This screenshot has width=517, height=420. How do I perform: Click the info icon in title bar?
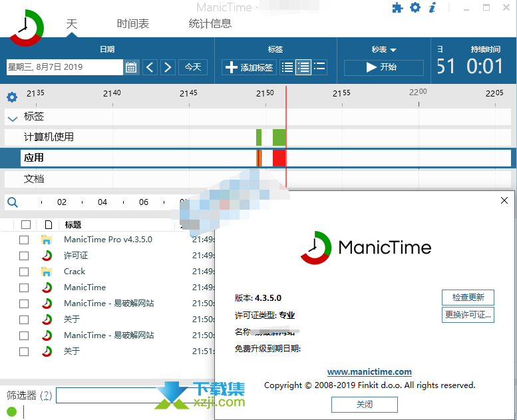click(x=432, y=7)
